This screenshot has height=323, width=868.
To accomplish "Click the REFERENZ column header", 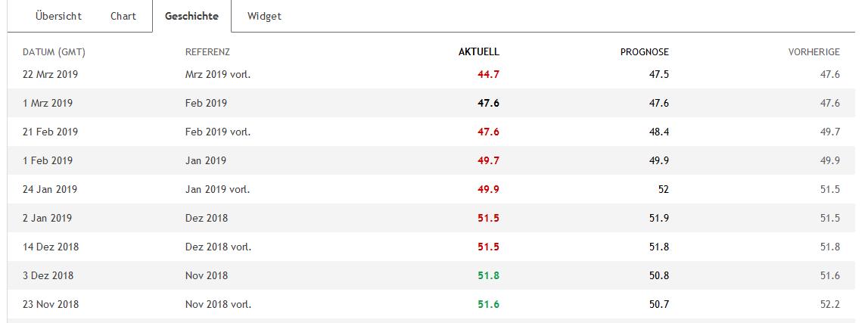I will click(x=207, y=52).
